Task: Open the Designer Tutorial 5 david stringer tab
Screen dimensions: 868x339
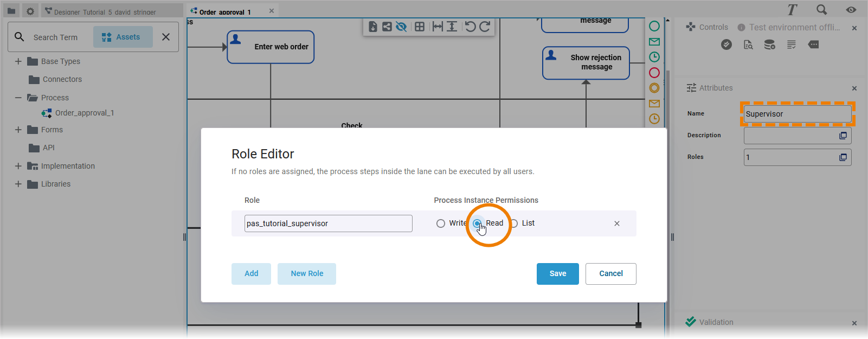Action: click(104, 11)
